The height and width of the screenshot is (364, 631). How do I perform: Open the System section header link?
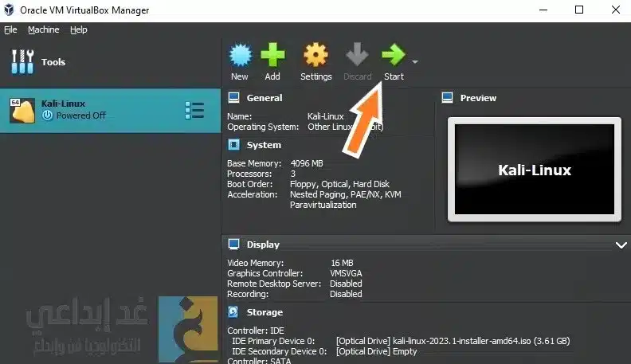264,145
